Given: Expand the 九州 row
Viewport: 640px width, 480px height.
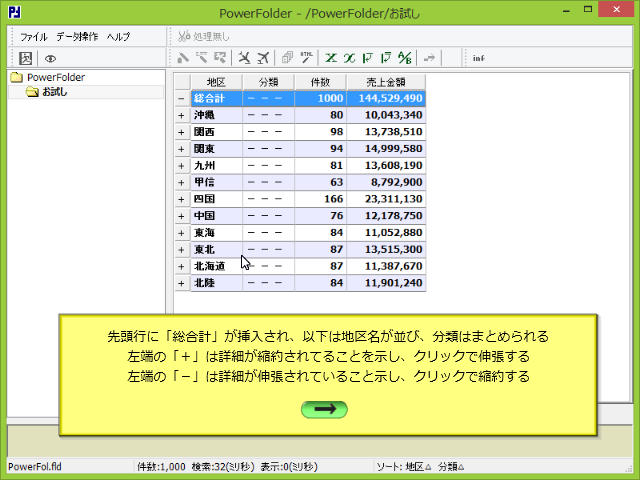Looking at the screenshot, I should [182, 165].
